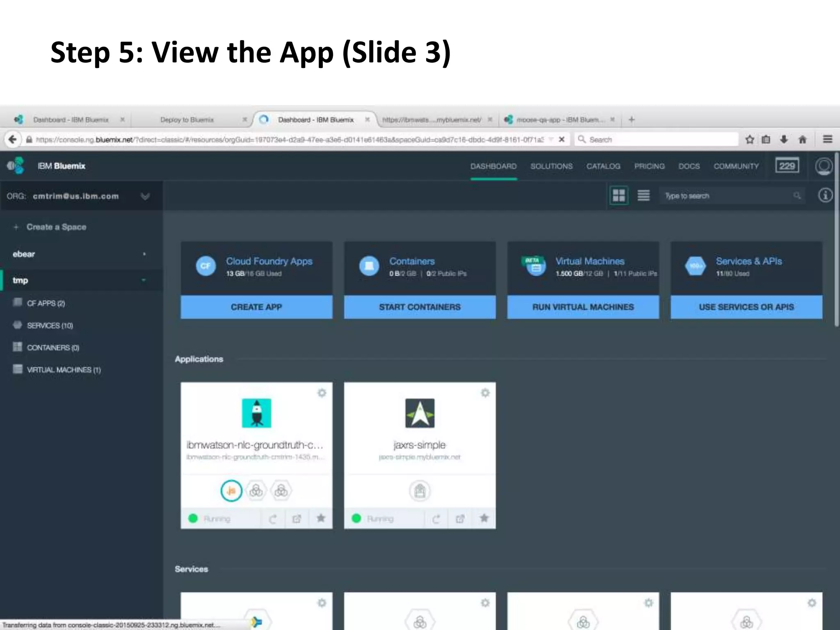This screenshot has width=840, height=630.
Task: Click the Cloud Foundry Apps CF icon
Action: [205, 266]
